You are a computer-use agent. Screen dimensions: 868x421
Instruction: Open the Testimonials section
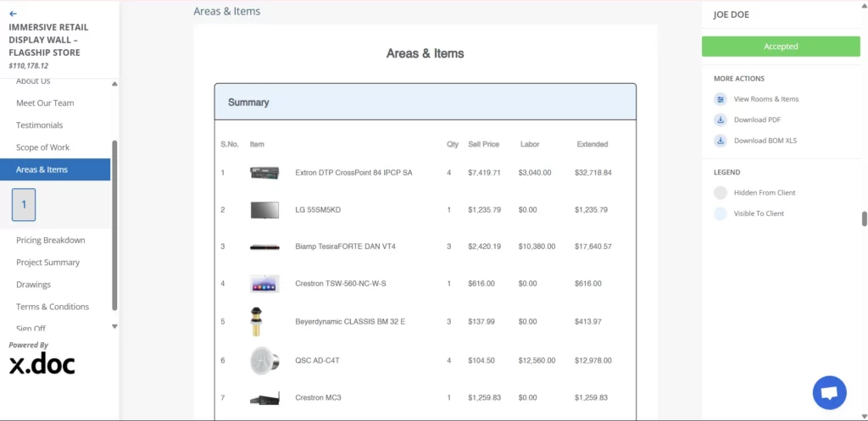point(39,125)
